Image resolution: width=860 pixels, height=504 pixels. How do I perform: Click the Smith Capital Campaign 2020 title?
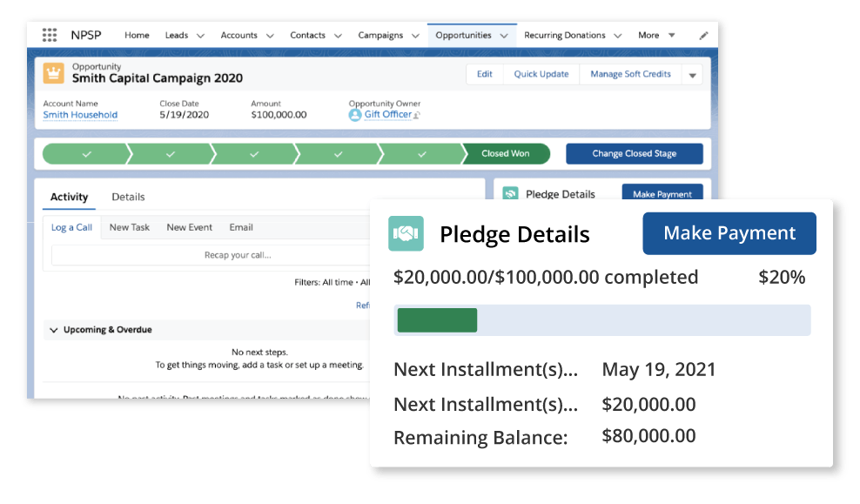158,77
